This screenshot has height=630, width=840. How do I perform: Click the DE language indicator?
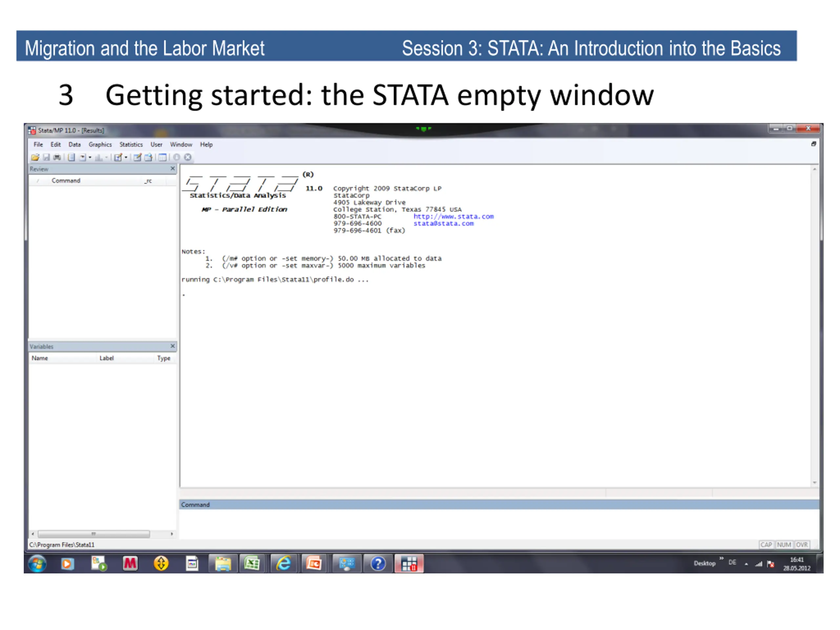coord(732,562)
